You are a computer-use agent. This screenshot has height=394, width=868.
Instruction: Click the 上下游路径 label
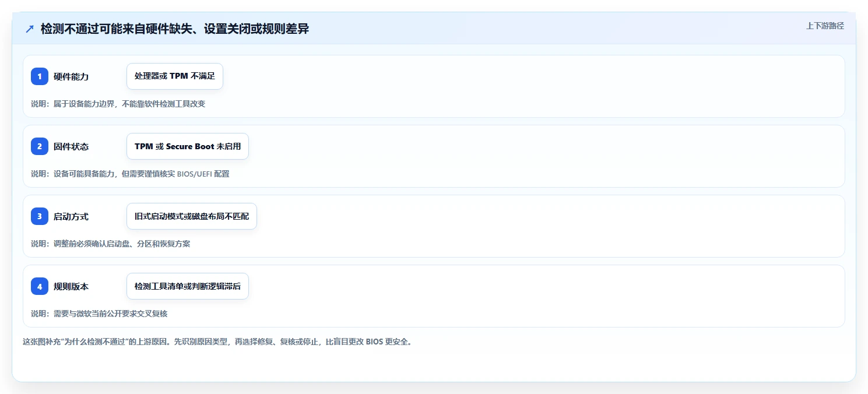pyautogui.click(x=825, y=26)
